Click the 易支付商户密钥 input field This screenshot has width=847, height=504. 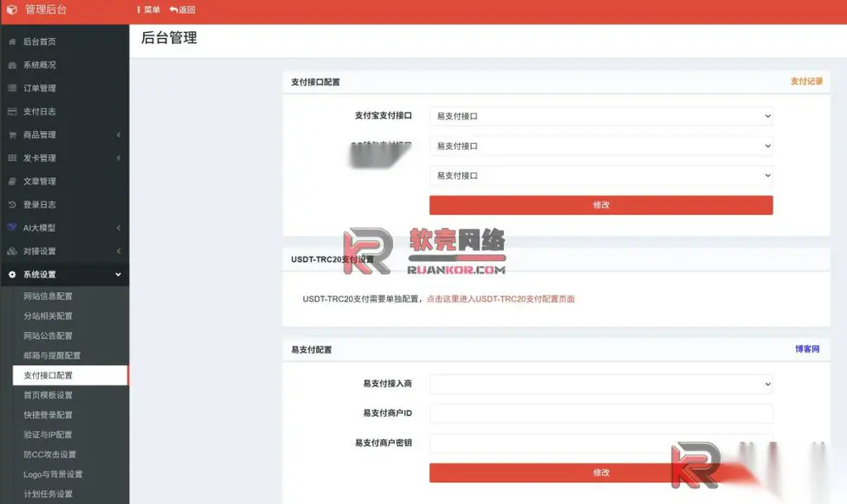pyautogui.click(x=601, y=444)
